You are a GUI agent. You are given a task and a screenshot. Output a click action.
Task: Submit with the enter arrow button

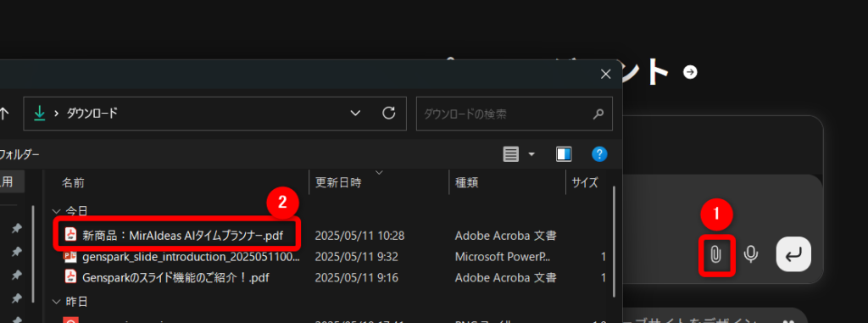coord(793,254)
